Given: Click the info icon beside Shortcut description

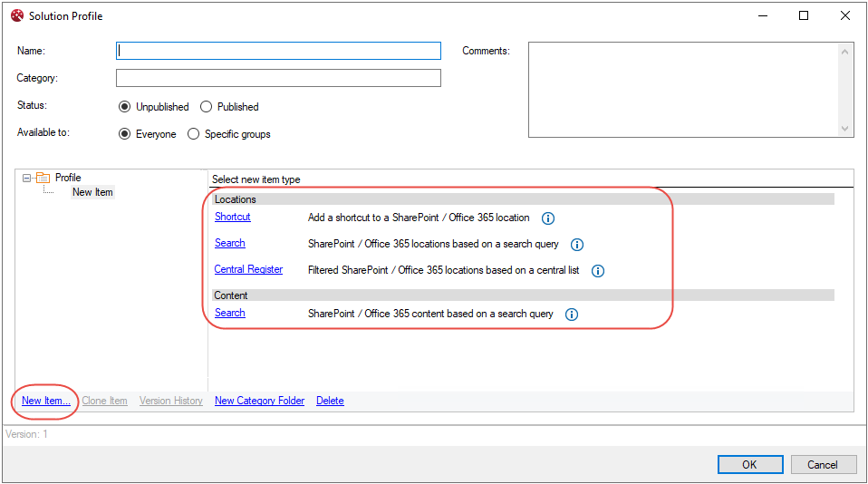Looking at the screenshot, I should [548, 218].
